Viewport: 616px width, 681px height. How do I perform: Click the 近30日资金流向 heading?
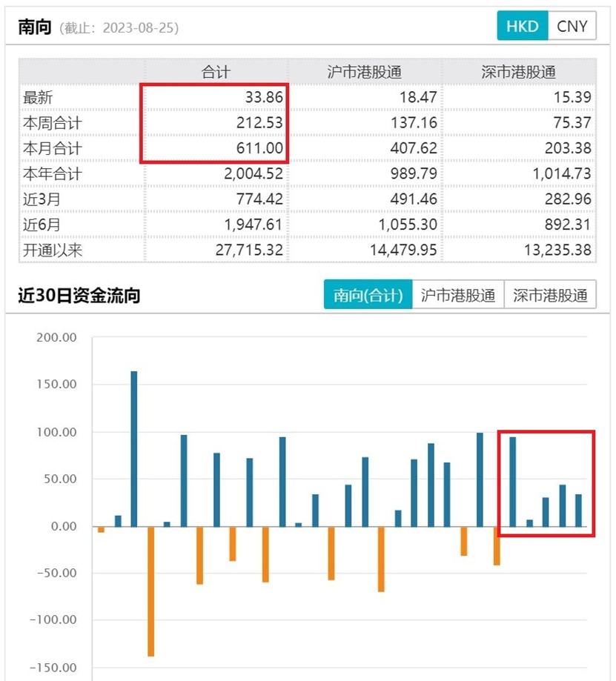(x=79, y=296)
